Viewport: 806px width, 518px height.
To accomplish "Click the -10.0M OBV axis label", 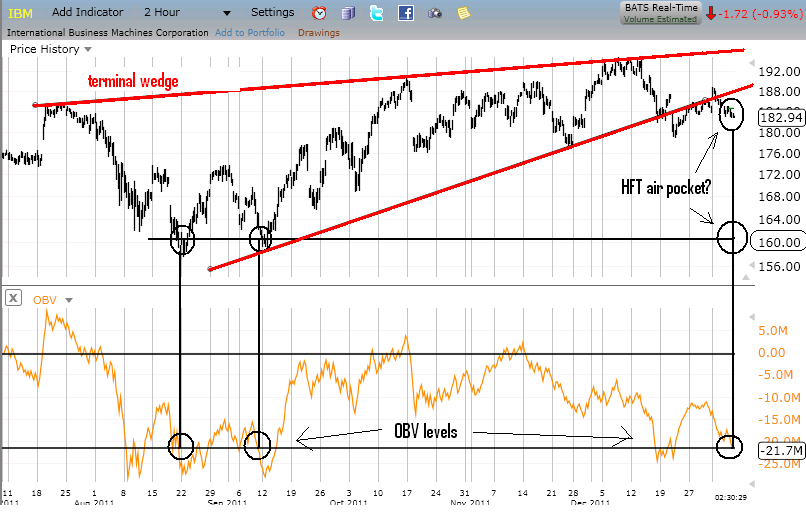I will click(779, 398).
